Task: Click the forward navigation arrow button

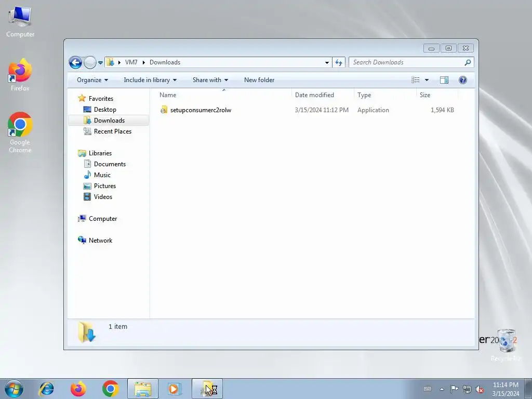Action: [x=90, y=62]
